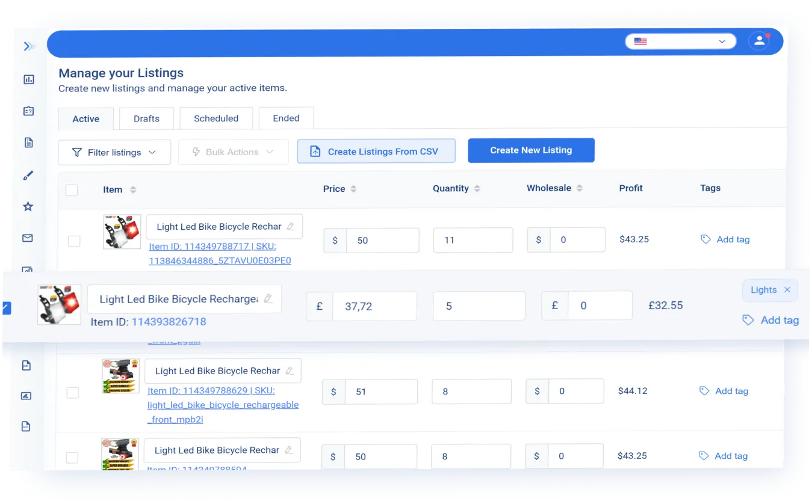Click edit pencil on $50 eleven-quantity listing title
The height and width of the screenshot is (504, 812).
click(x=291, y=227)
